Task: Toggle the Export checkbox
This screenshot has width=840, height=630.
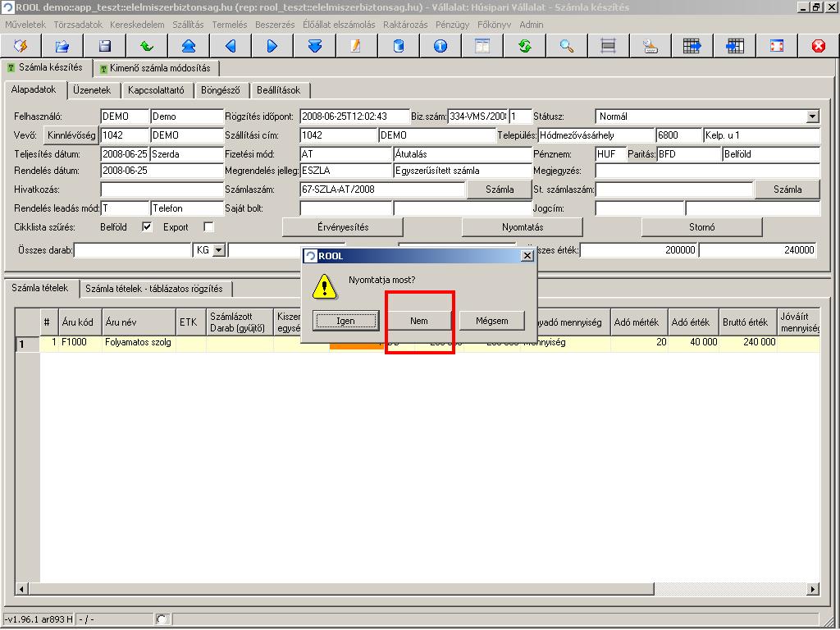Action: click(x=208, y=226)
